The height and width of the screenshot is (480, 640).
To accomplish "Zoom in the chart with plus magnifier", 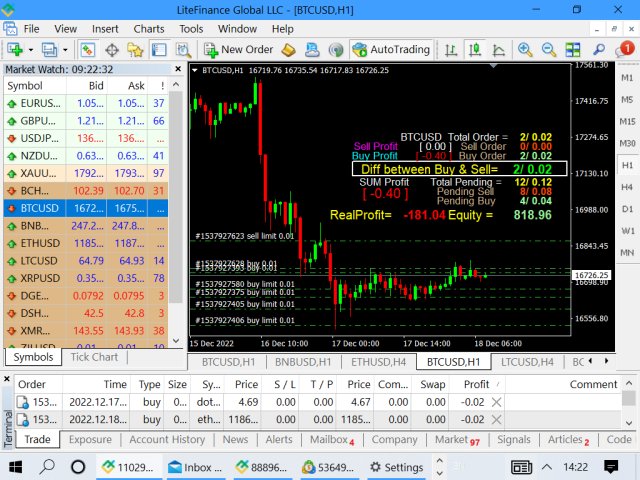I will (524, 50).
